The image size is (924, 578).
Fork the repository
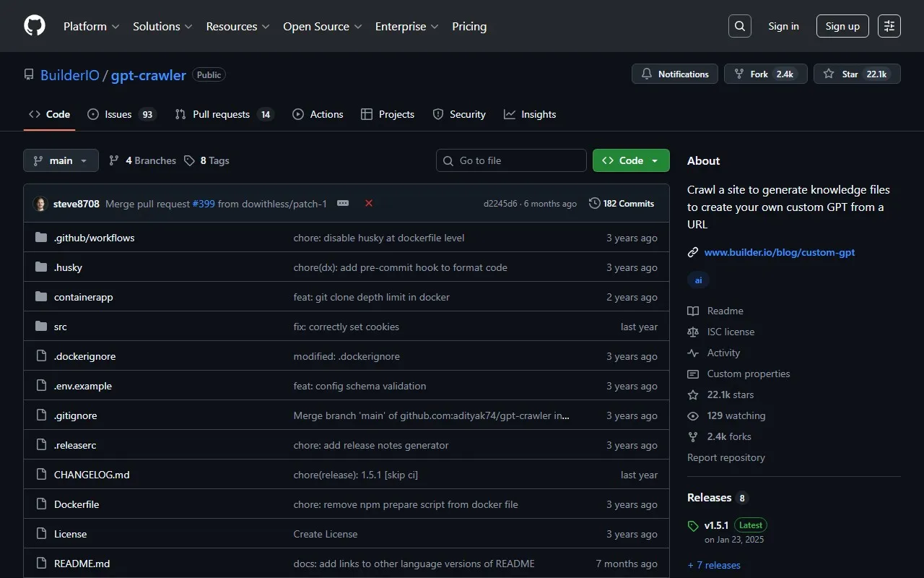tap(765, 74)
